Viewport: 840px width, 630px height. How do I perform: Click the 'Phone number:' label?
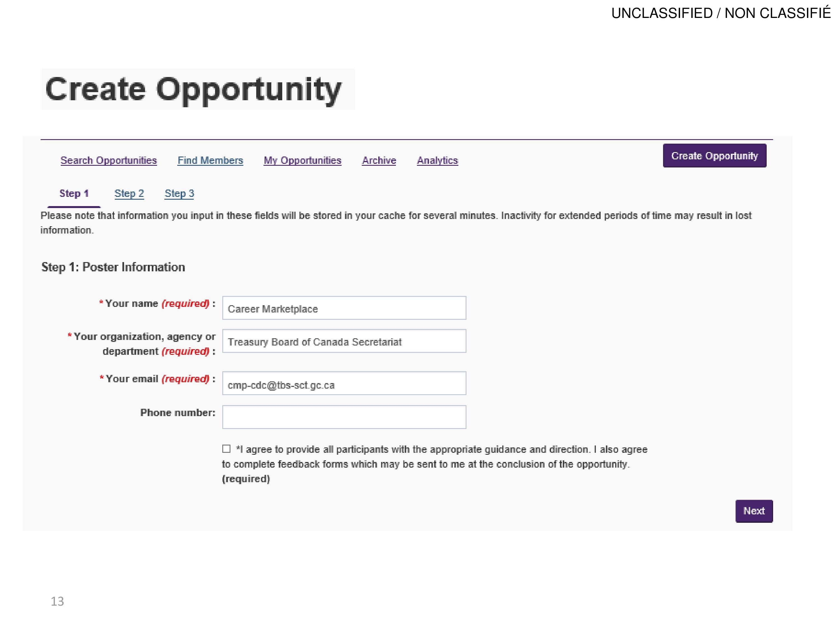[x=178, y=412]
